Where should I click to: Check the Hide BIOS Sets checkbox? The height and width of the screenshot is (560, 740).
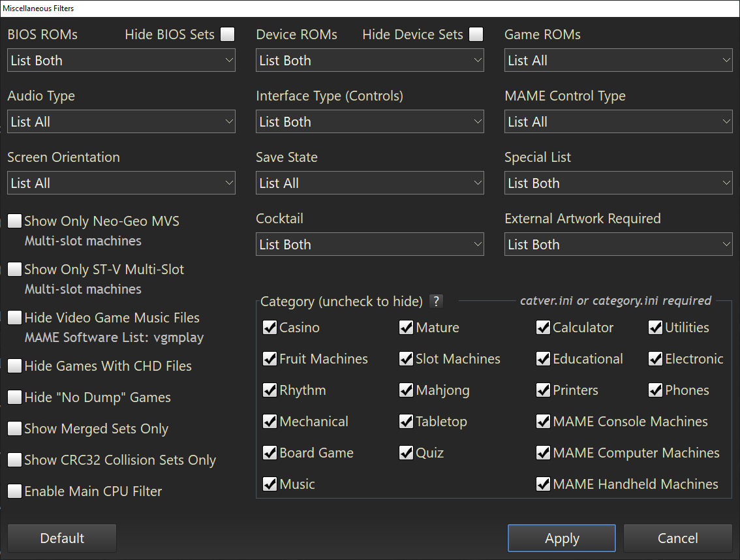point(227,35)
